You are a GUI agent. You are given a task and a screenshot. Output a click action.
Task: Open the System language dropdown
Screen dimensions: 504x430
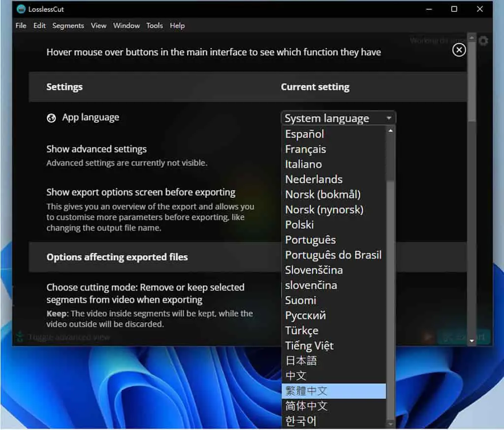(338, 118)
